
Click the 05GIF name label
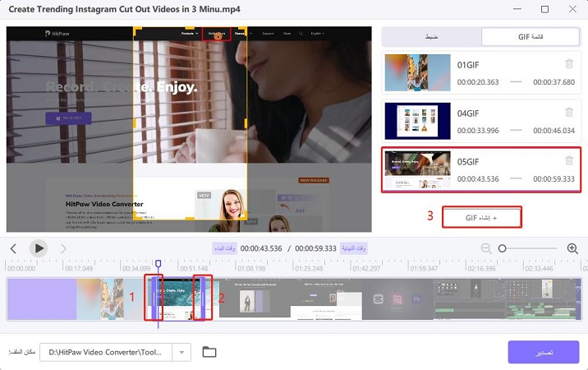pos(468,162)
